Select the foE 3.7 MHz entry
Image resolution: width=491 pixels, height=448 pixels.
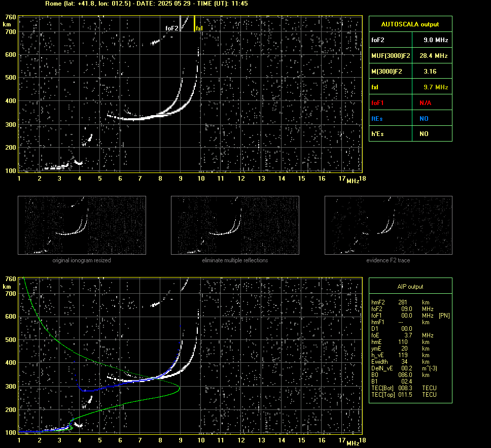click(402, 335)
